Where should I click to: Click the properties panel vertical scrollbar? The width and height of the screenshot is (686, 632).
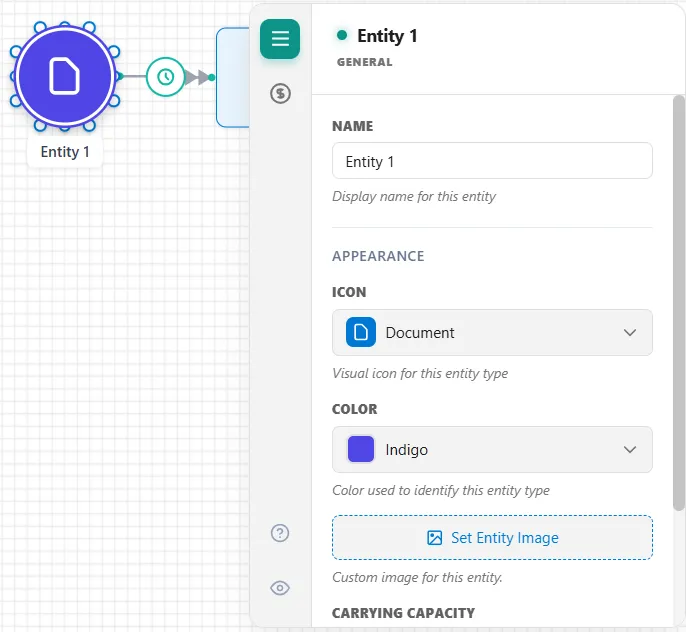(679, 303)
